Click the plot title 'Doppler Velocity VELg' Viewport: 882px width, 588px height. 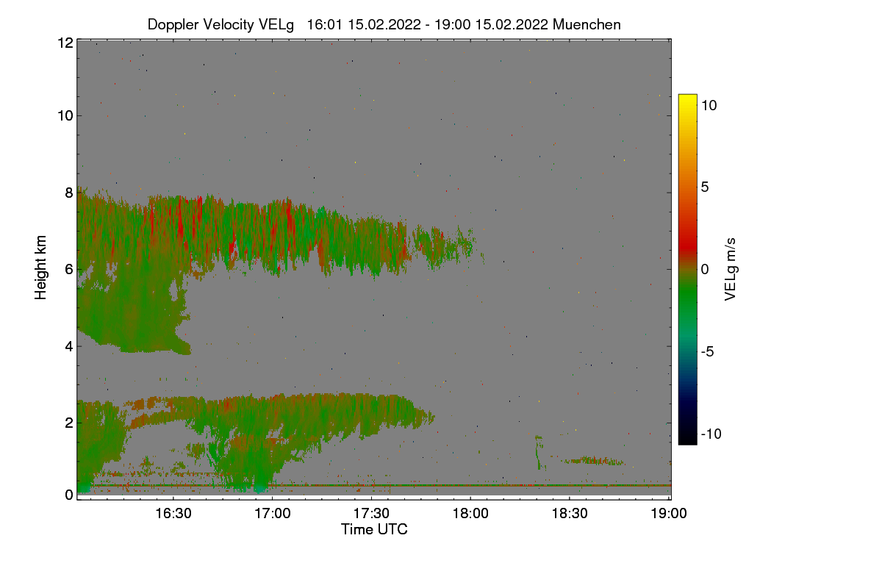coord(220,24)
